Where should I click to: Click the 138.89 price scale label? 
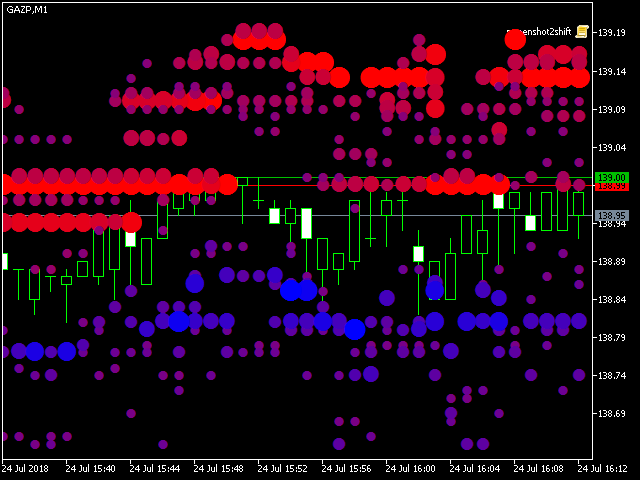tap(611, 261)
